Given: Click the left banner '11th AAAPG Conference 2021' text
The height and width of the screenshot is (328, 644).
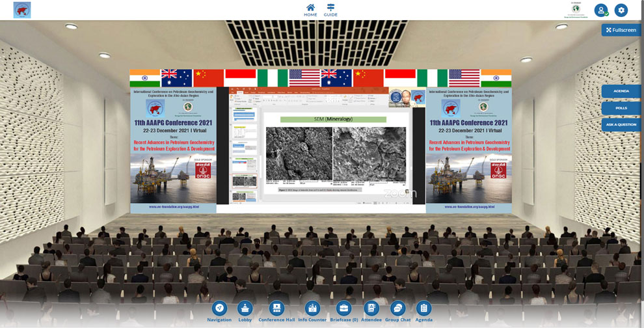Looking at the screenshot, I should (173, 122).
